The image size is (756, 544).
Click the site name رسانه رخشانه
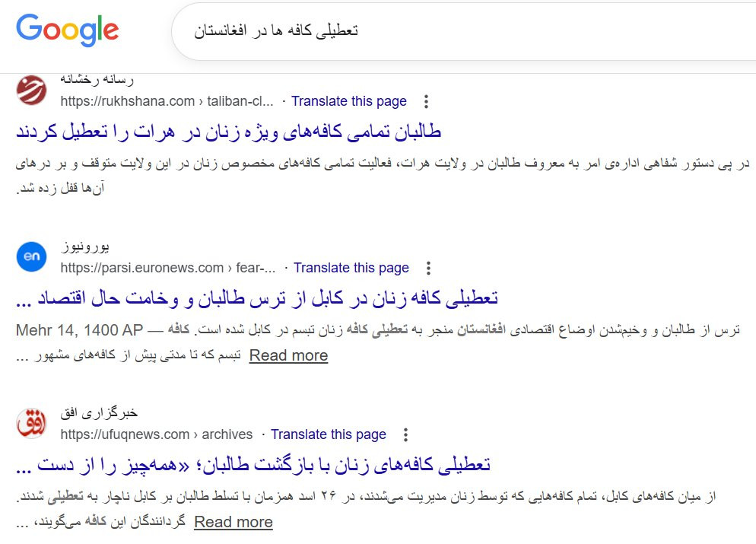(x=97, y=80)
